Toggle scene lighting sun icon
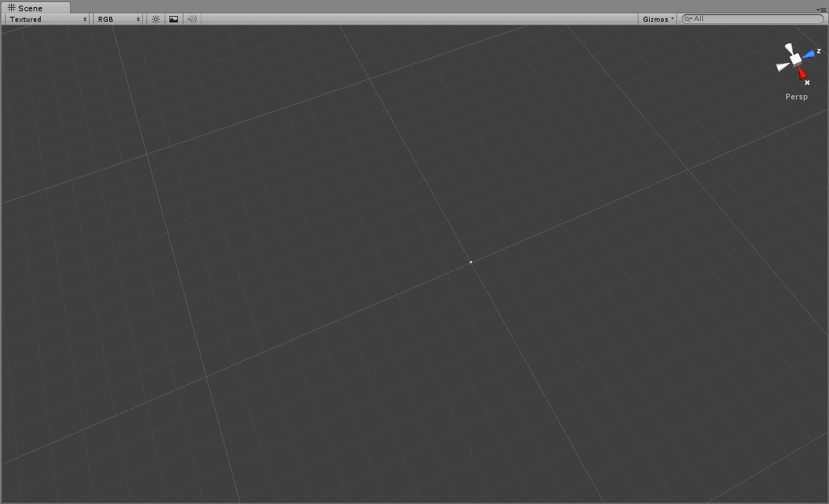 pyautogui.click(x=155, y=19)
